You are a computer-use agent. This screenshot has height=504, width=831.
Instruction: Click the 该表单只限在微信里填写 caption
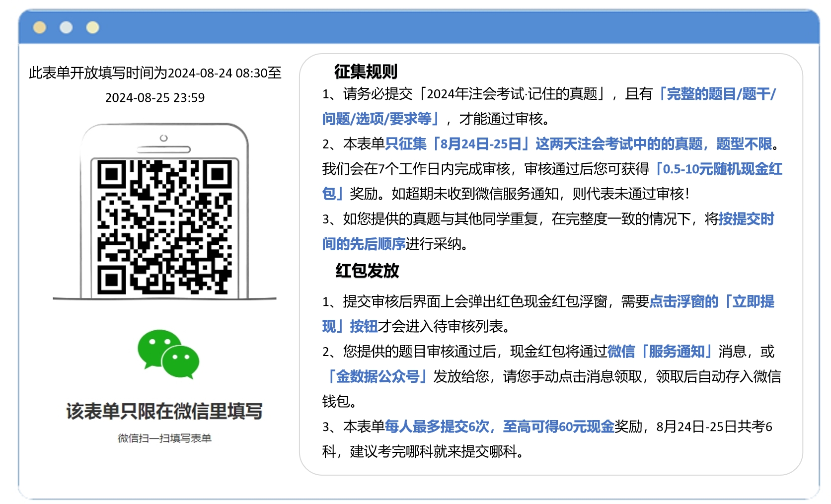pyautogui.click(x=164, y=411)
